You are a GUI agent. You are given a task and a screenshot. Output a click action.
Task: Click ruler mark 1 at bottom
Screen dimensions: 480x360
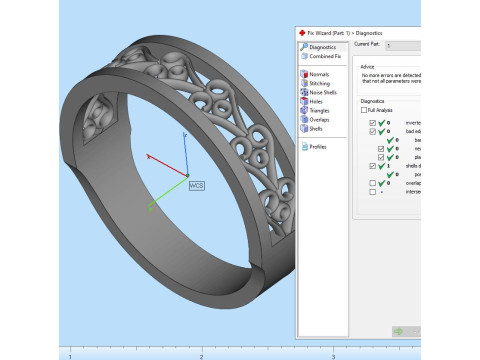pos(70,357)
